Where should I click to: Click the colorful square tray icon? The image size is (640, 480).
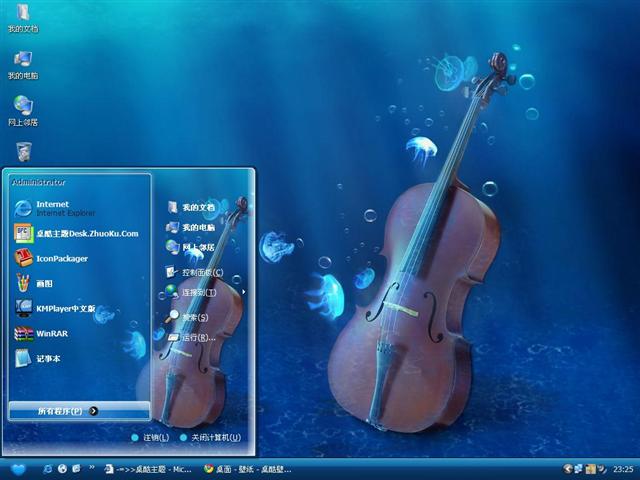[590, 469]
